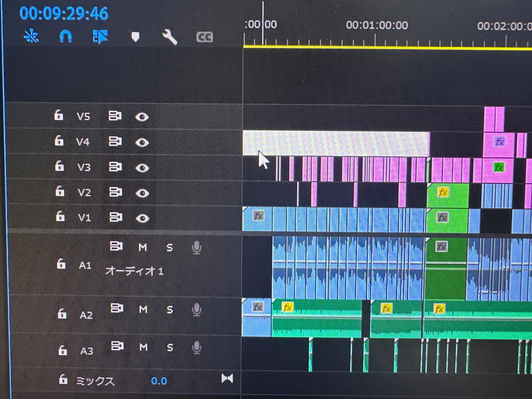Toggle V1 track eye visibility
Viewport: 532px width, 399px height.
[142, 218]
